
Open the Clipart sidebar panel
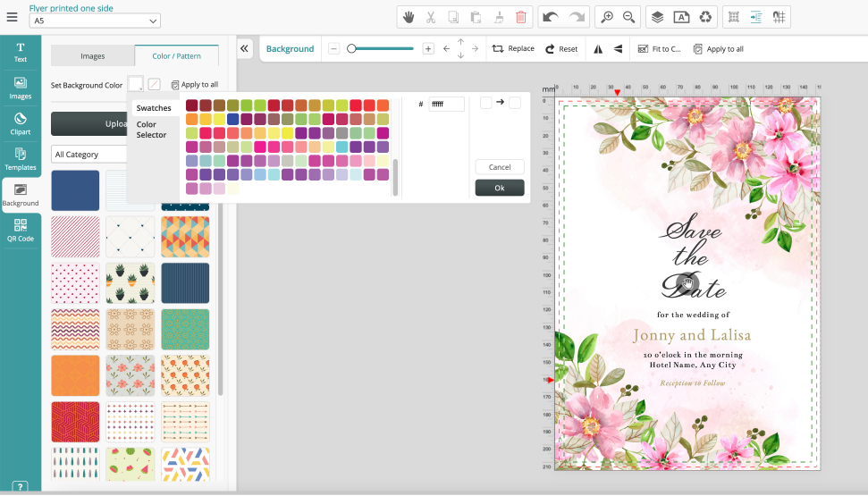pos(20,123)
